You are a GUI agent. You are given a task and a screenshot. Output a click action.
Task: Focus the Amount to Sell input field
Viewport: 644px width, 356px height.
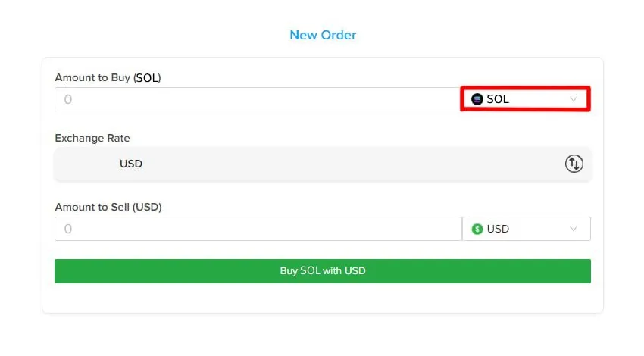(x=258, y=229)
